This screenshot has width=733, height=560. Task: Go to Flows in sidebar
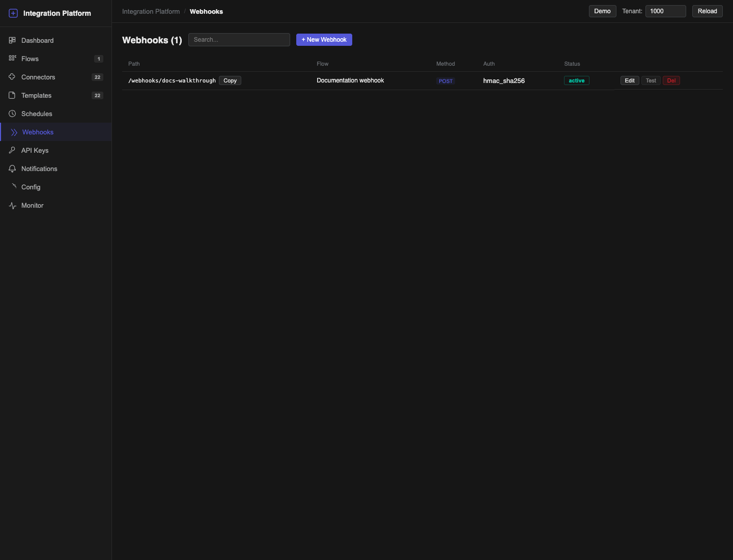[56, 59]
